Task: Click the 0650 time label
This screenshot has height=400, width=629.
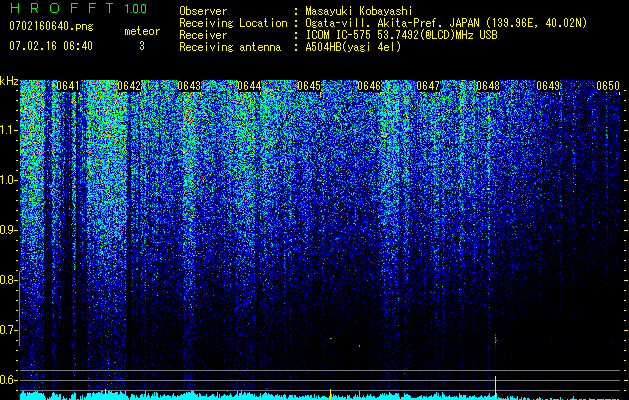Action: point(608,86)
